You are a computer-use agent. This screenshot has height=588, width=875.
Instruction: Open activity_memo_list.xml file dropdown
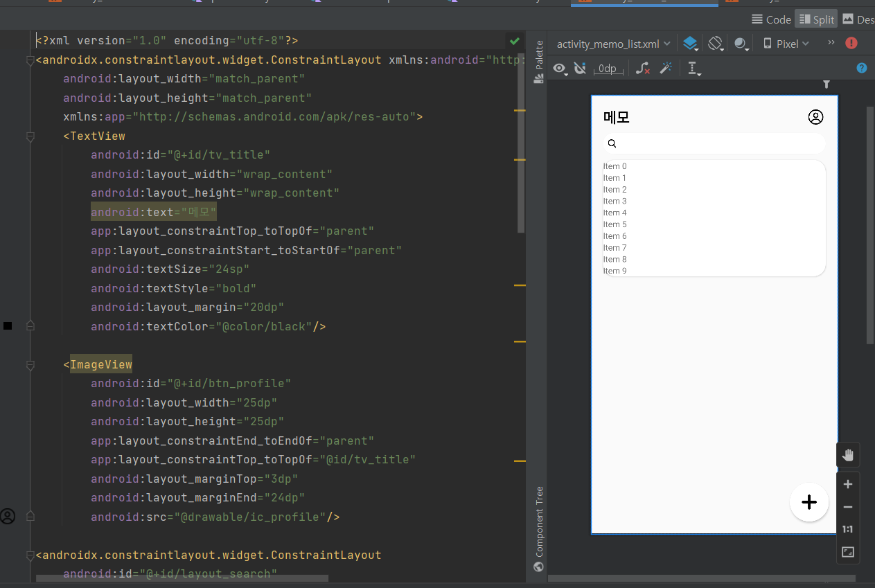pyautogui.click(x=613, y=44)
